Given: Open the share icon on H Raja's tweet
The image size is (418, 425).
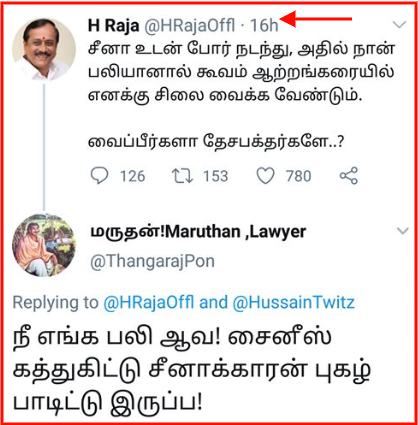Looking at the screenshot, I should (x=349, y=176).
